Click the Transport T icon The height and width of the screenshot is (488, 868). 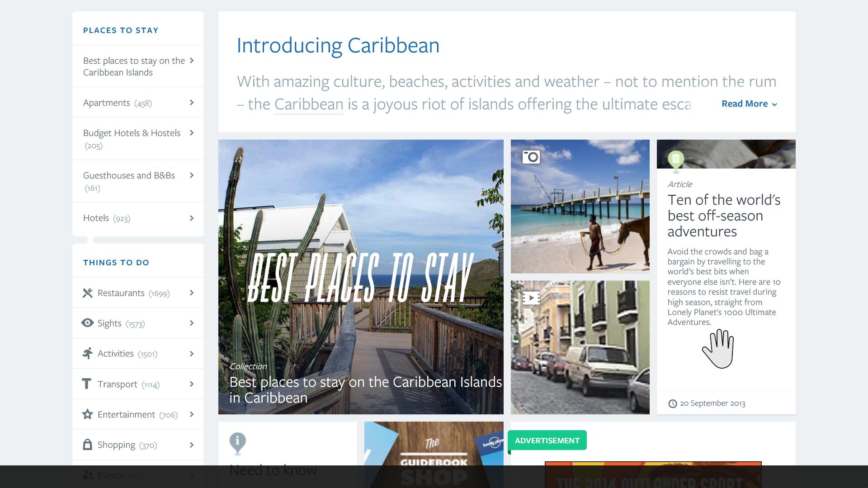click(86, 384)
